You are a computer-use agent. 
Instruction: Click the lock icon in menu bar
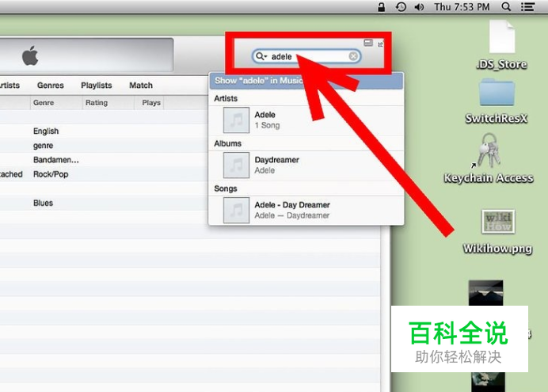pos(381,7)
